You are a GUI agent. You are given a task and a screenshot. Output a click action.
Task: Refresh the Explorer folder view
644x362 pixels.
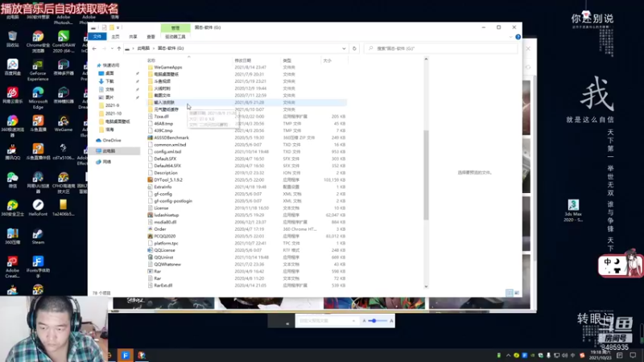(x=354, y=48)
